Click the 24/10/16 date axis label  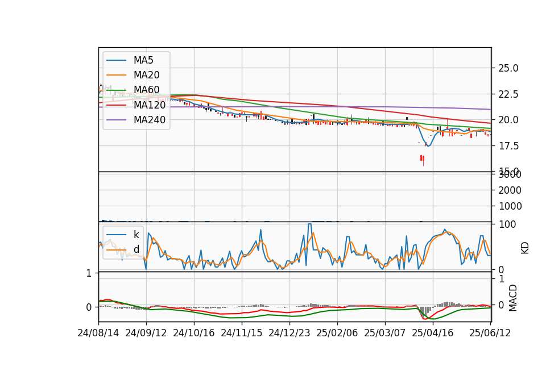(193, 333)
